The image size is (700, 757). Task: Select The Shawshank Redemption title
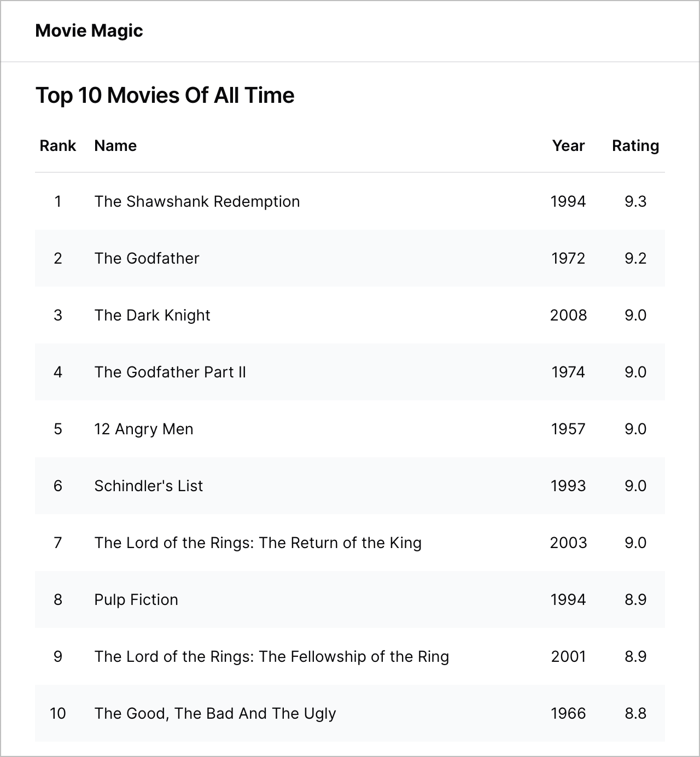[x=197, y=201]
